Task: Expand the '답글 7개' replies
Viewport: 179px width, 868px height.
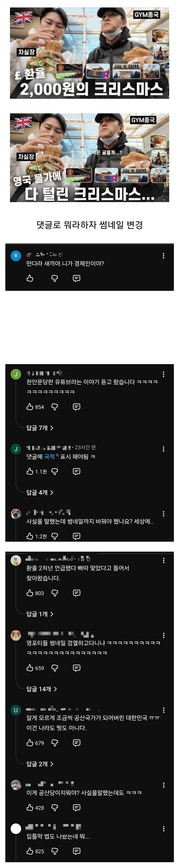Action: click(40, 428)
